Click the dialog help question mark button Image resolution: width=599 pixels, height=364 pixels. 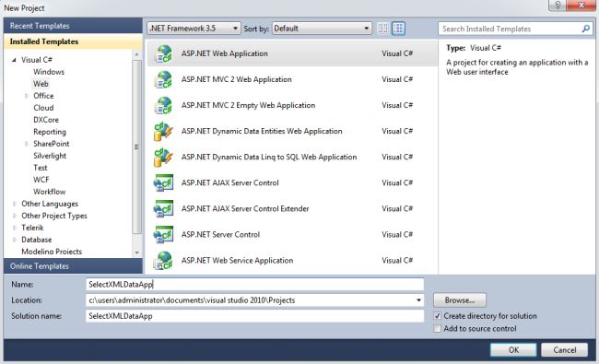[557, 5]
